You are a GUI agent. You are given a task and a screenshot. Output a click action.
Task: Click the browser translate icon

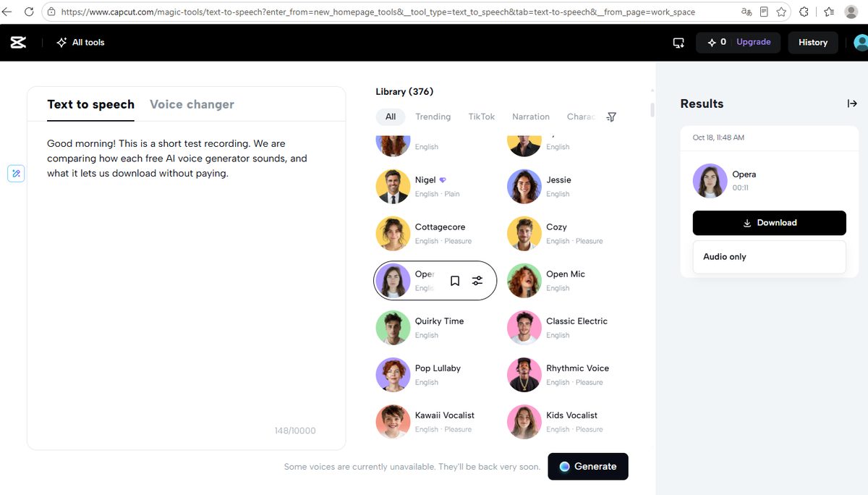(x=746, y=12)
